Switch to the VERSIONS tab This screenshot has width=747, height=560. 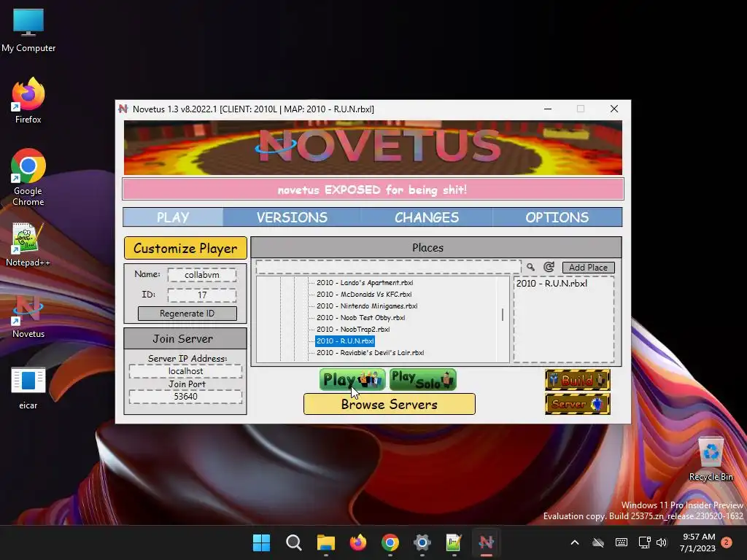pyautogui.click(x=292, y=217)
